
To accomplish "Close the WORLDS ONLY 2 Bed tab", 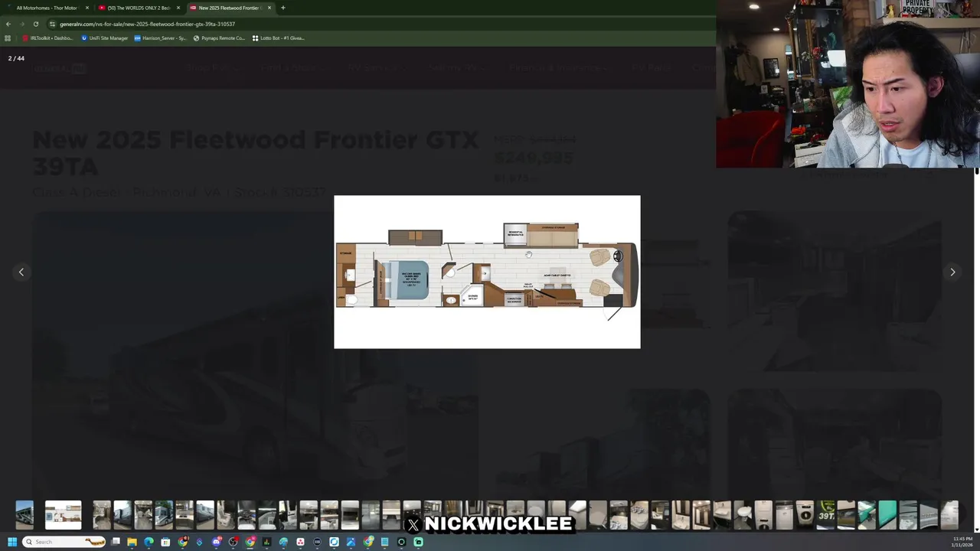I will [178, 8].
